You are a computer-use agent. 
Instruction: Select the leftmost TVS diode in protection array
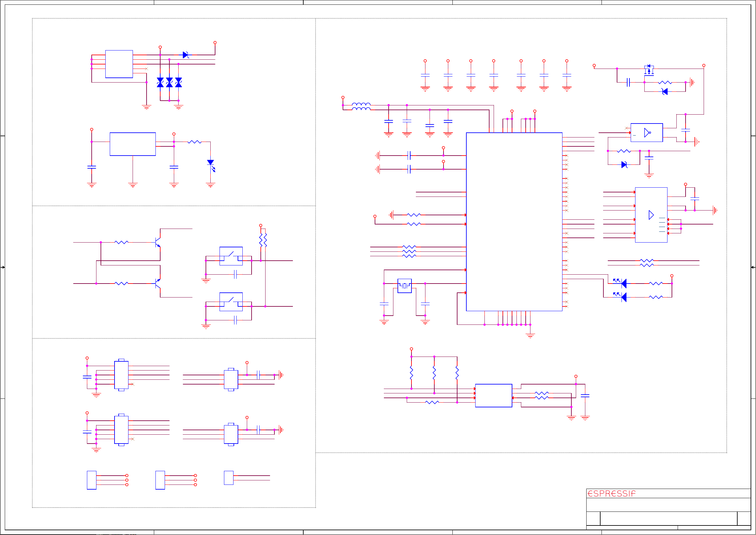pos(160,83)
